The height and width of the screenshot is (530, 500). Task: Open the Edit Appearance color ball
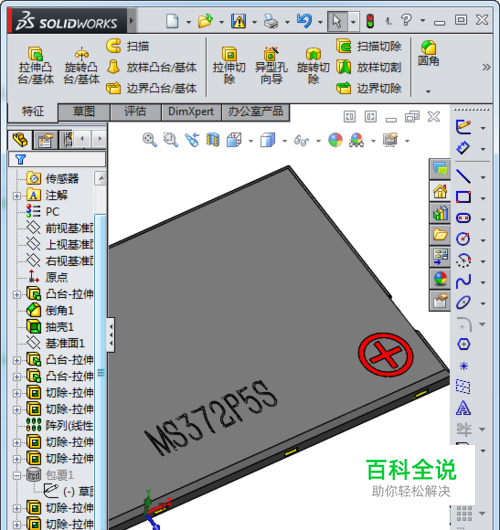(x=335, y=140)
